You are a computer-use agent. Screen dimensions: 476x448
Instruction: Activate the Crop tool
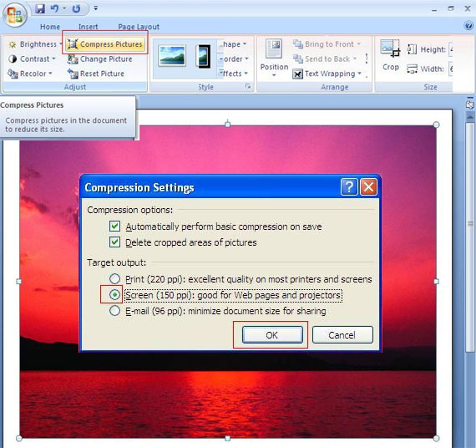coord(390,55)
